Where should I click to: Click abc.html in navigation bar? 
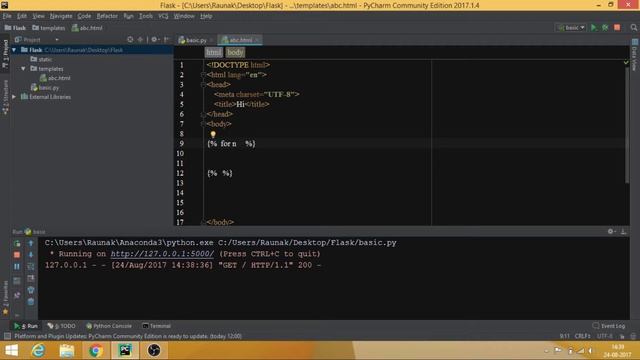87,28
